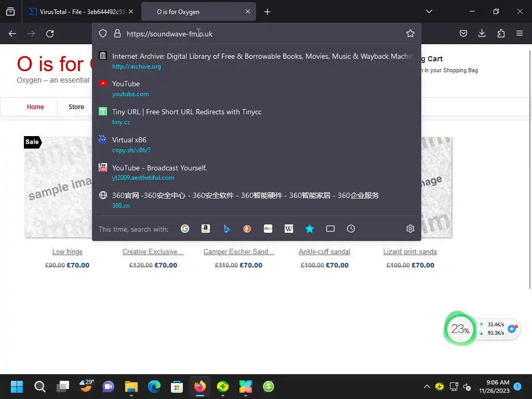The image size is (532, 399).
Task: Search with Amazon this time
Action: 206,229
